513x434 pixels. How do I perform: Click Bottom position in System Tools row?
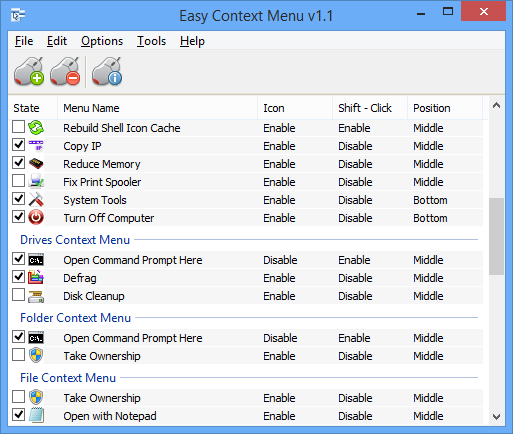coord(430,200)
